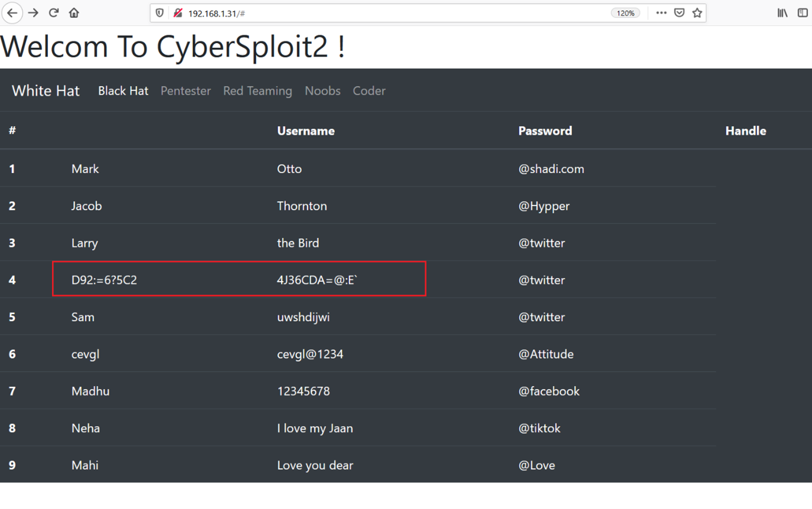
Task: Open the Library bookmarks icon
Action: tap(782, 12)
